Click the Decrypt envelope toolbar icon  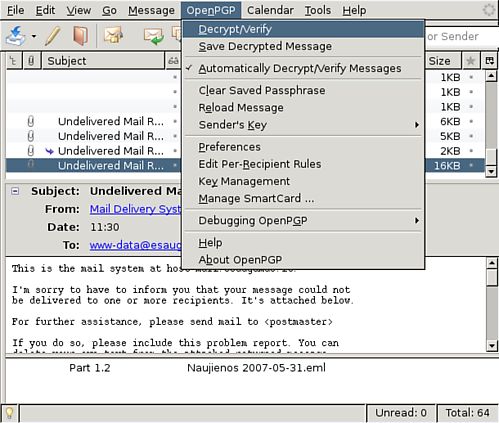(x=114, y=36)
